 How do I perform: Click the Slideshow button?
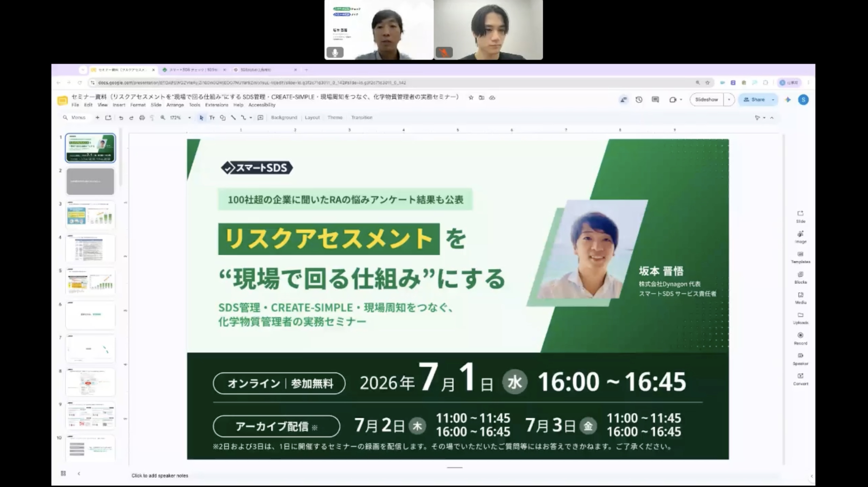(707, 99)
